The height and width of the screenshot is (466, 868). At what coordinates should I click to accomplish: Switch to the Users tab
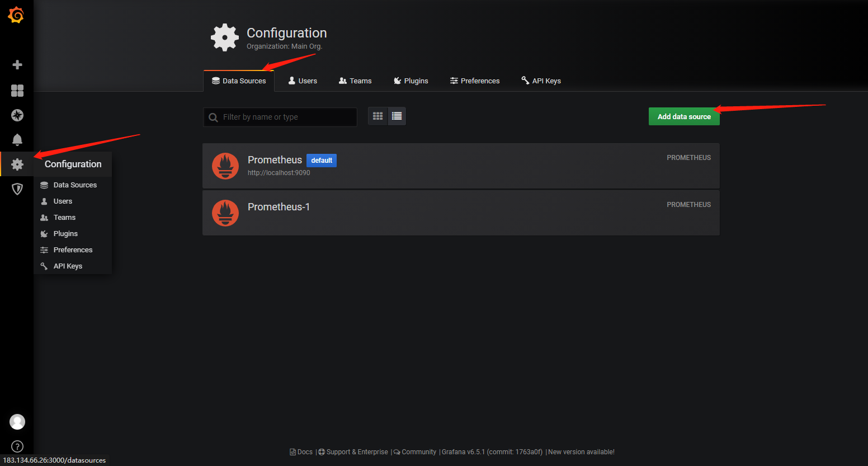[x=303, y=81]
